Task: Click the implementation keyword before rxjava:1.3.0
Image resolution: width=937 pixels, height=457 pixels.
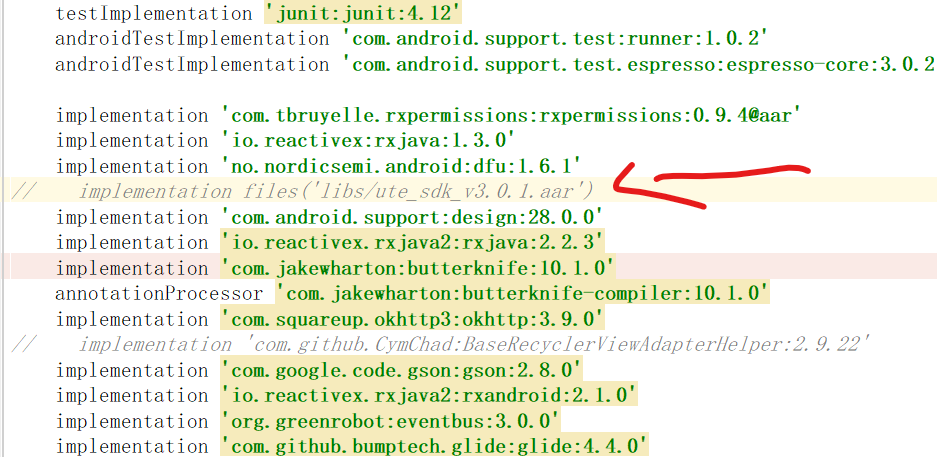Action: (132, 141)
